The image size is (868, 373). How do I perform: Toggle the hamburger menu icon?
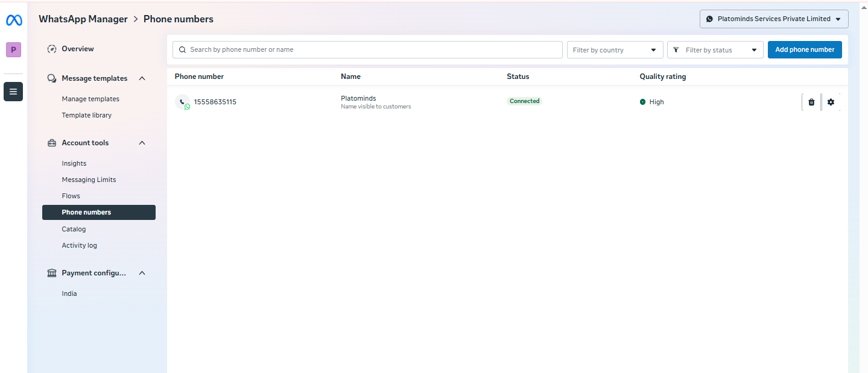pos(13,92)
